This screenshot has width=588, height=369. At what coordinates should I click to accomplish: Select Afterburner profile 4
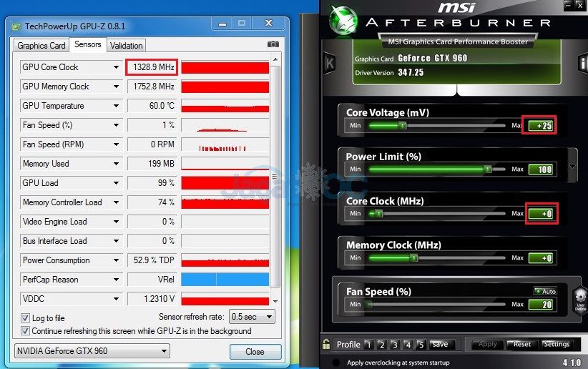[408, 345]
